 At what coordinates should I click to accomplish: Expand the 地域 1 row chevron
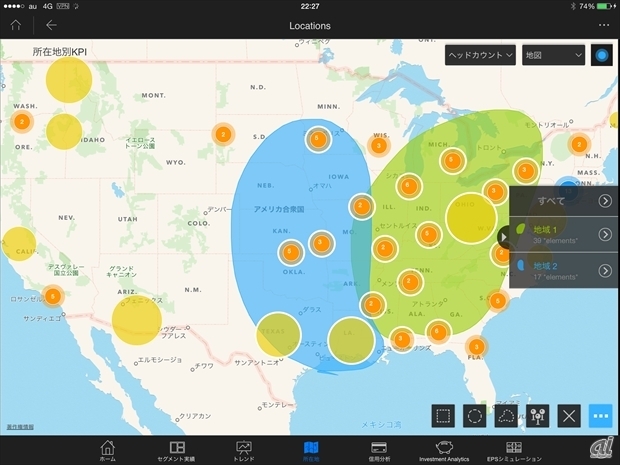(605, 234)
